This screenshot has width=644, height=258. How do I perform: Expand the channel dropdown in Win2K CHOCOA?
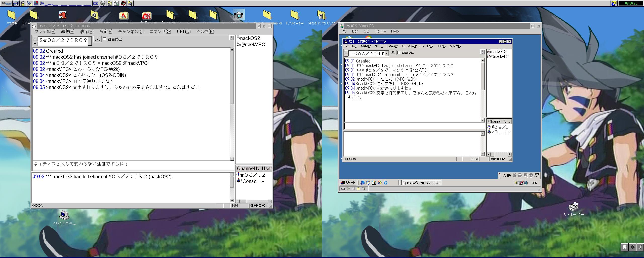(387, 53)
